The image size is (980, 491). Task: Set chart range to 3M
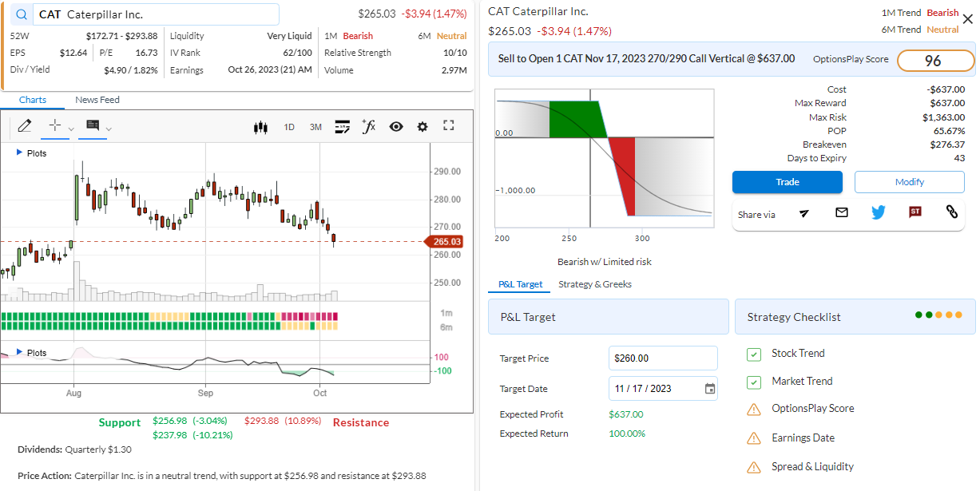[315, 127]
